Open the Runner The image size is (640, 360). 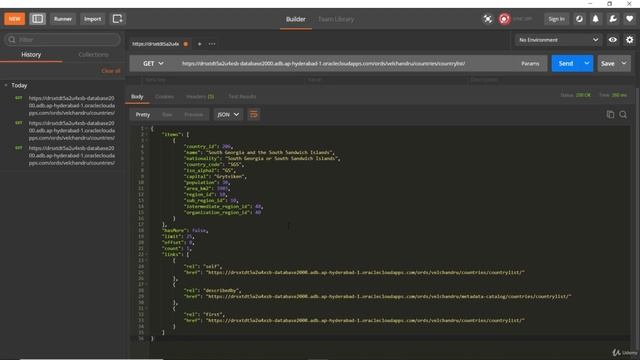[x=63, y=19]
